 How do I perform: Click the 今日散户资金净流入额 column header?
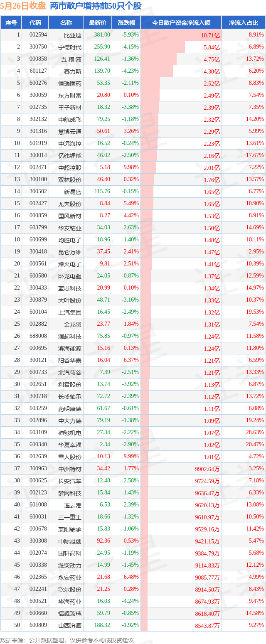click(181, 23)
